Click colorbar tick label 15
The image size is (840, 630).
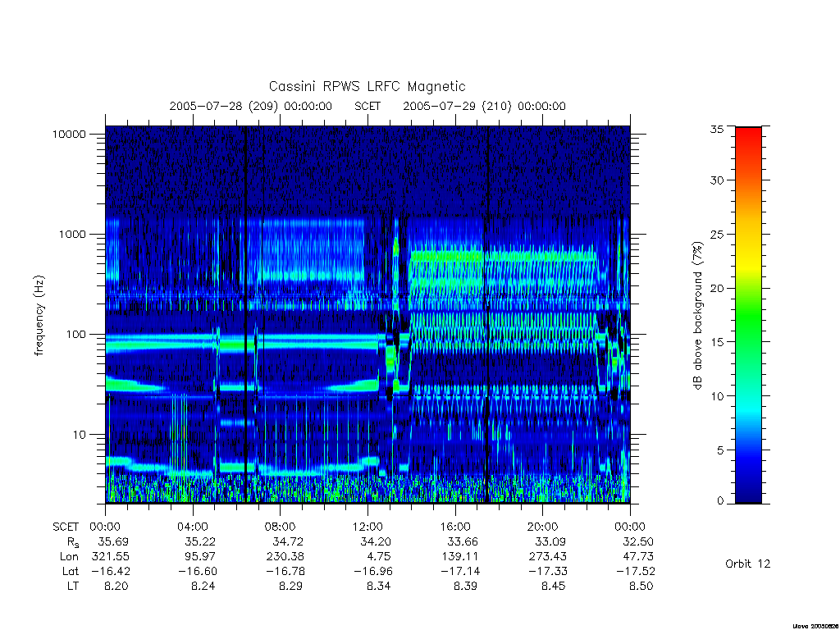click(716, 342)
